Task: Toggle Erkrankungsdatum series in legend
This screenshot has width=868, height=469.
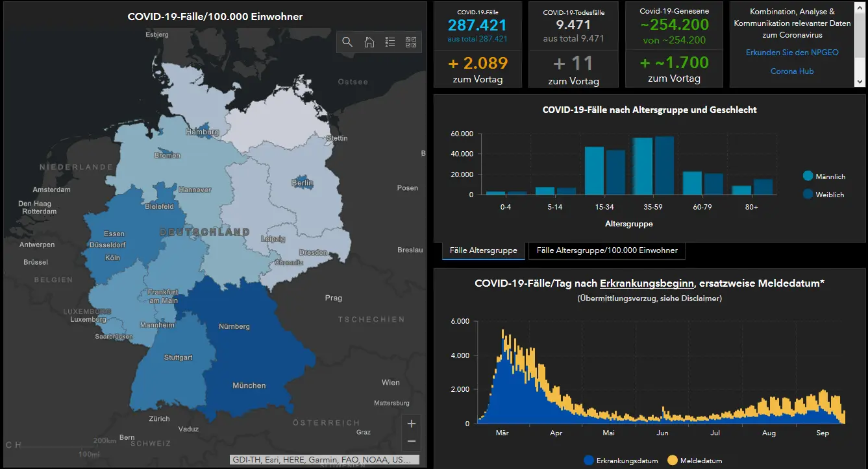Action: [621, 461]
